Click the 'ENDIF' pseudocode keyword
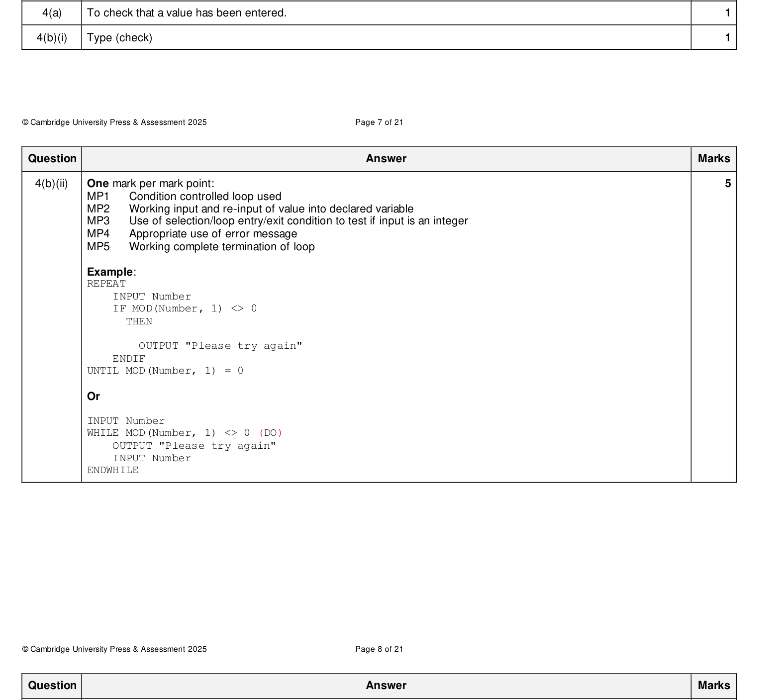Screen dimensions: 780x700 [129, 359]
